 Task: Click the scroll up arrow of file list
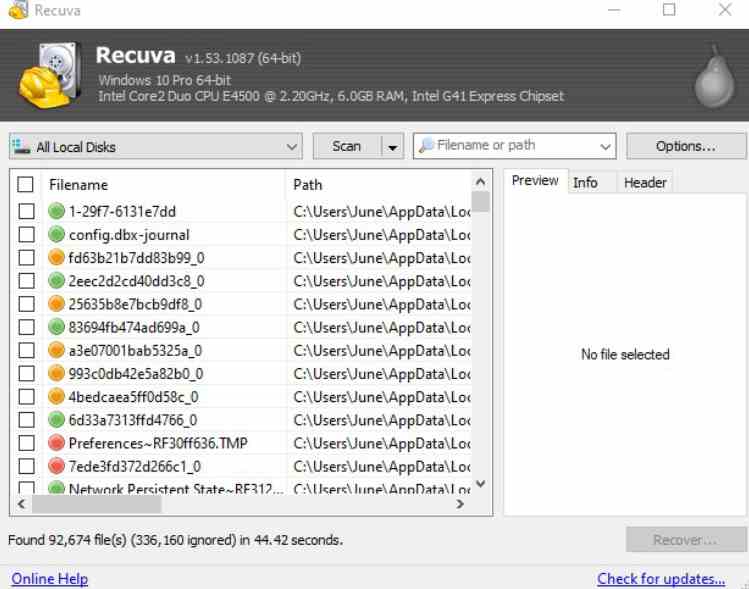pos(481,182)
